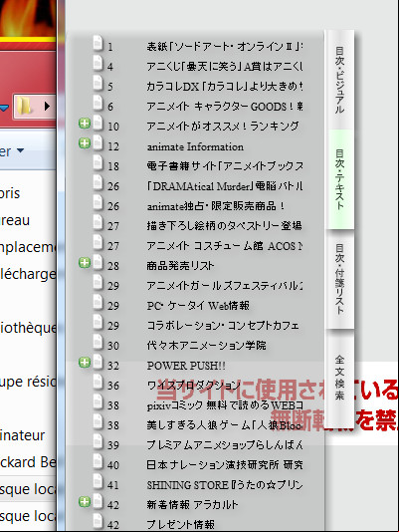399x532 pixels.
Task: Click the page icon beside 商品発売リスト
Action: (98, 262)
